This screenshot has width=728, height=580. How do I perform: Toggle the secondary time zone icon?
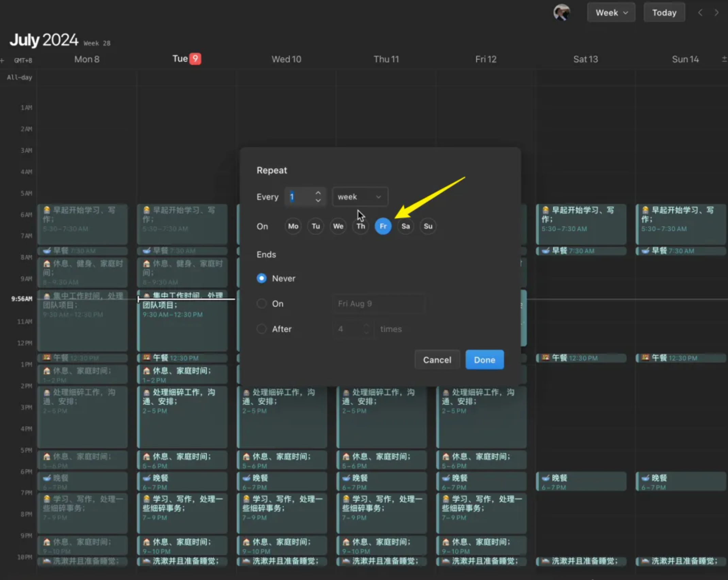coord(724,59)
